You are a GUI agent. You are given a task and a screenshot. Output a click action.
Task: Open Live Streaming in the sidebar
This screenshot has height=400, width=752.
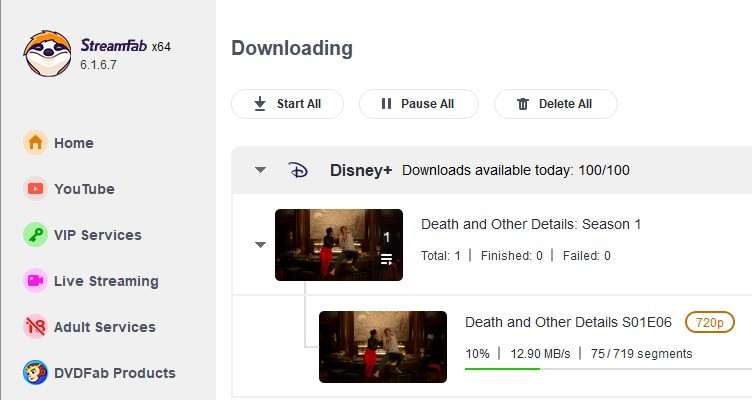(x=106, y=281)
